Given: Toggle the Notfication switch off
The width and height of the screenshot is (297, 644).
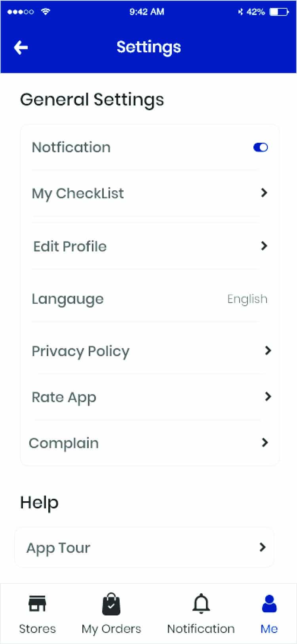Looking at the screenshot, I should [x=261, y=148].
